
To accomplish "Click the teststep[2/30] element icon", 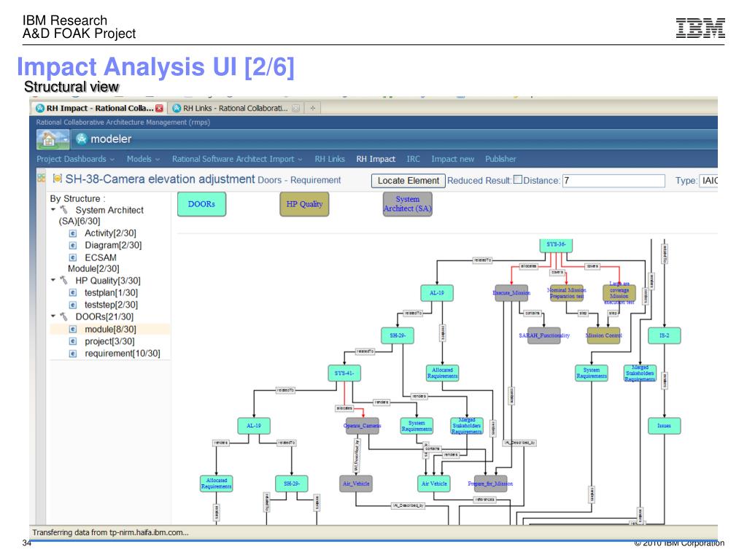I will pyautogui.click(x=73, y=305).
